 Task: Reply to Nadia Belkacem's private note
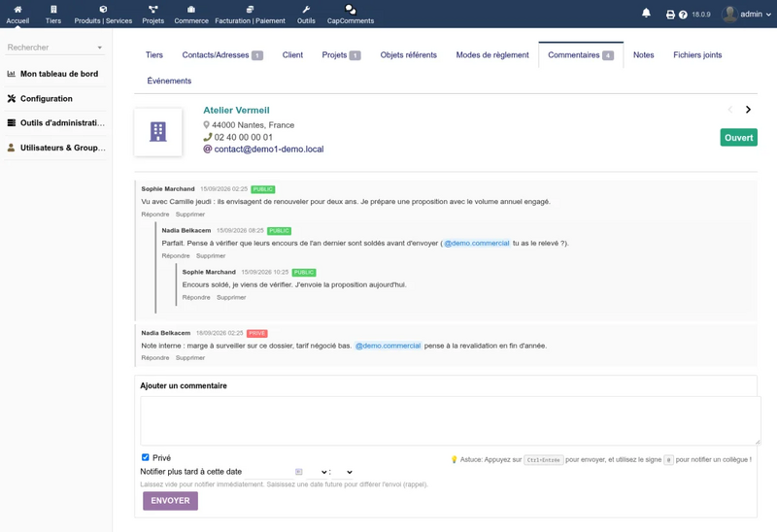155,357
